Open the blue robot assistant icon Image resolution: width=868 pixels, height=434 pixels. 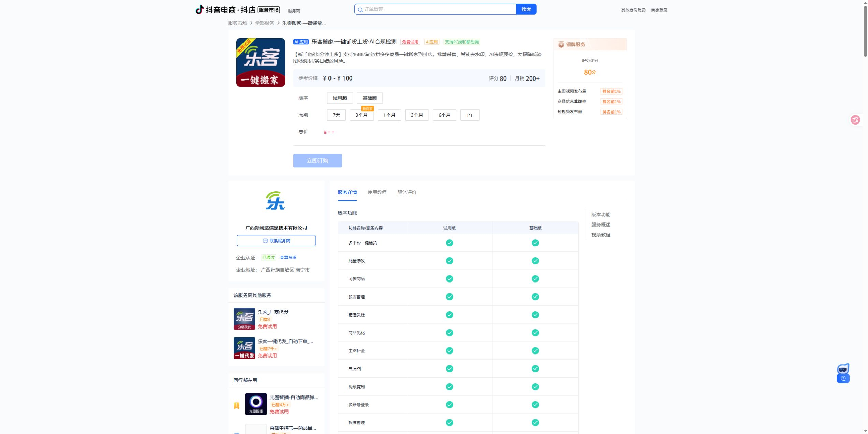pos(843,373)
